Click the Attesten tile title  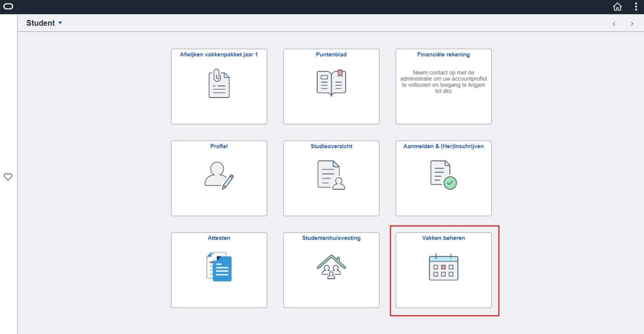[219, 238]
